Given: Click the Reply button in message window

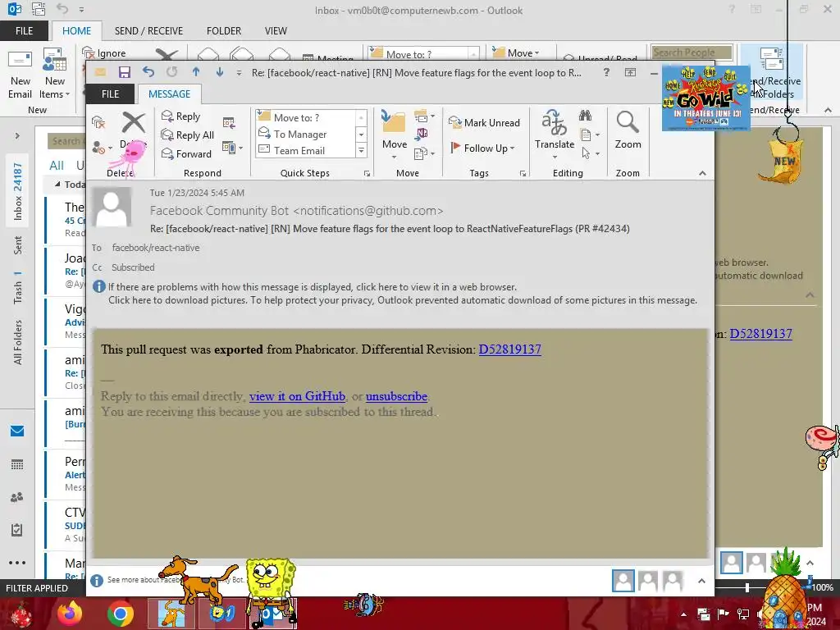Looking at the screenshot, I should (x=181, y=116).
